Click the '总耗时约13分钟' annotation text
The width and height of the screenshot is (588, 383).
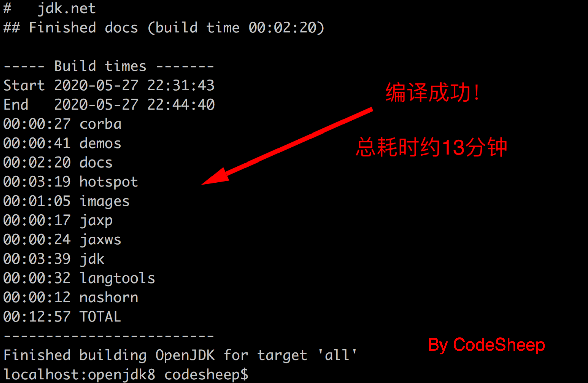431,147
